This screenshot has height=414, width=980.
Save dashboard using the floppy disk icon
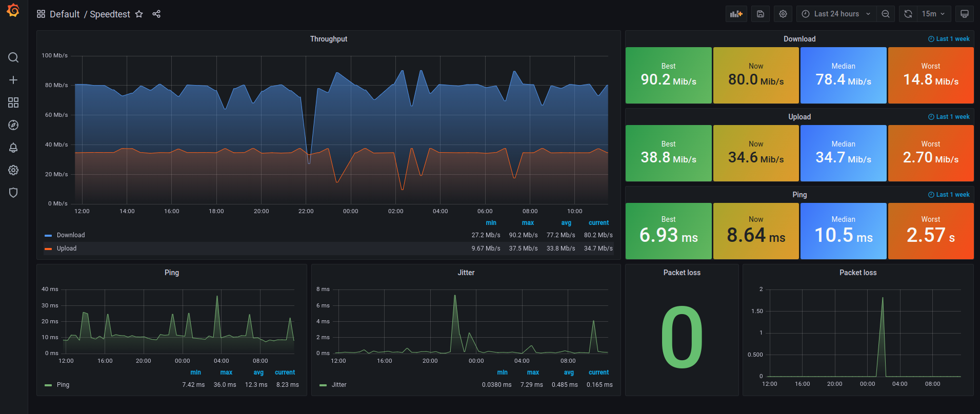(761, 14)
